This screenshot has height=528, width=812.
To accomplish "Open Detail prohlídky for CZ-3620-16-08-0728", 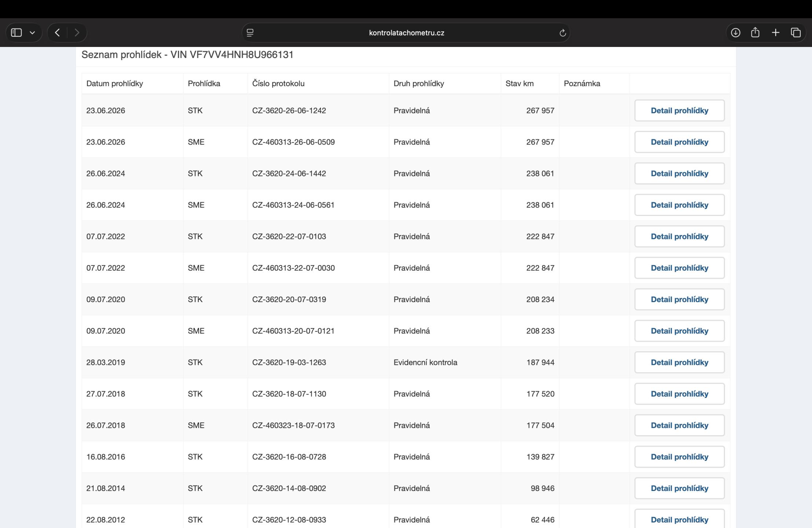I will [680, 457].
